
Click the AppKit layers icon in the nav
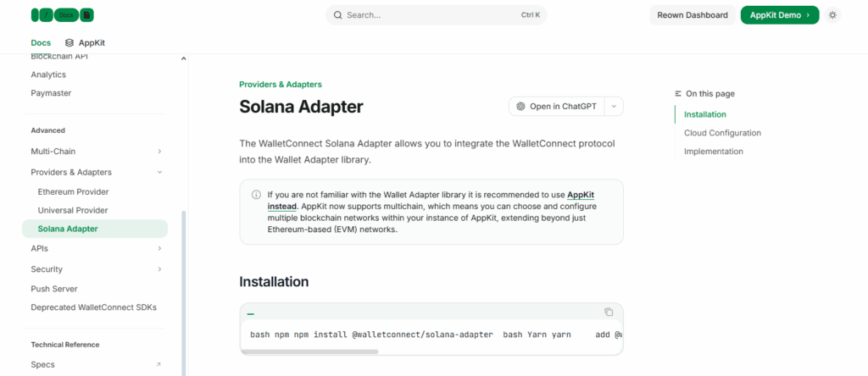tap(70, 42)
